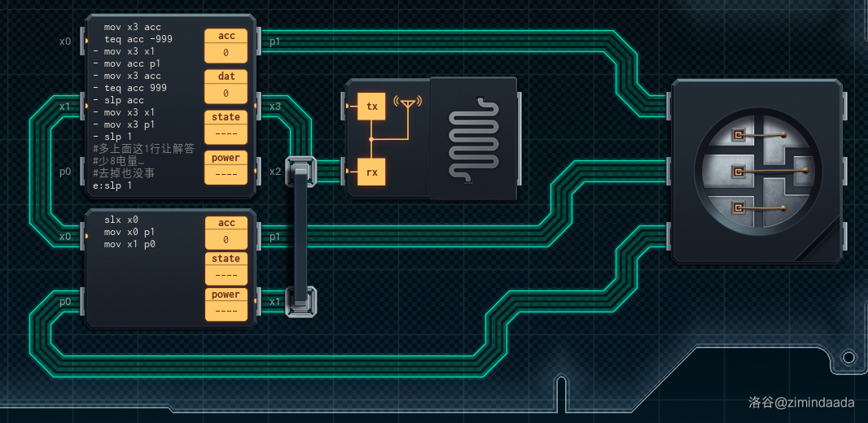
Task: Click the middle contact pad in the circular component
Action: [x=739, y=172]
